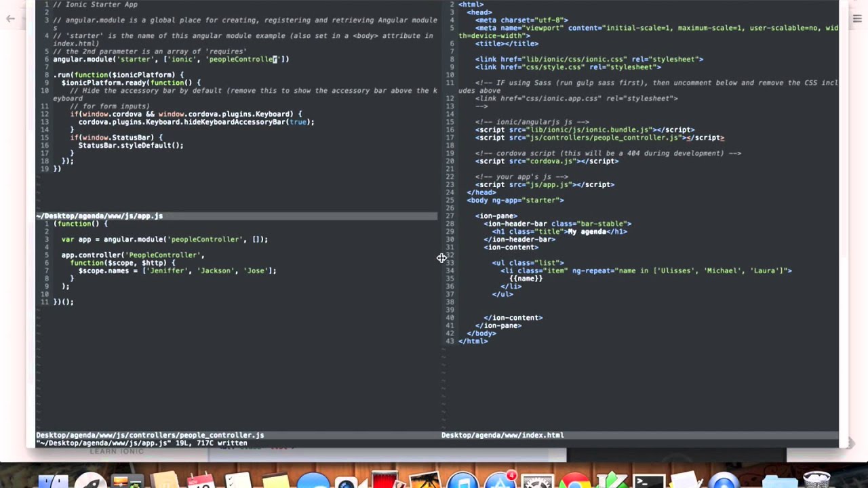Open the App Store Dock icon
Viewport: 868px width, 488px height.
point(500,481)
